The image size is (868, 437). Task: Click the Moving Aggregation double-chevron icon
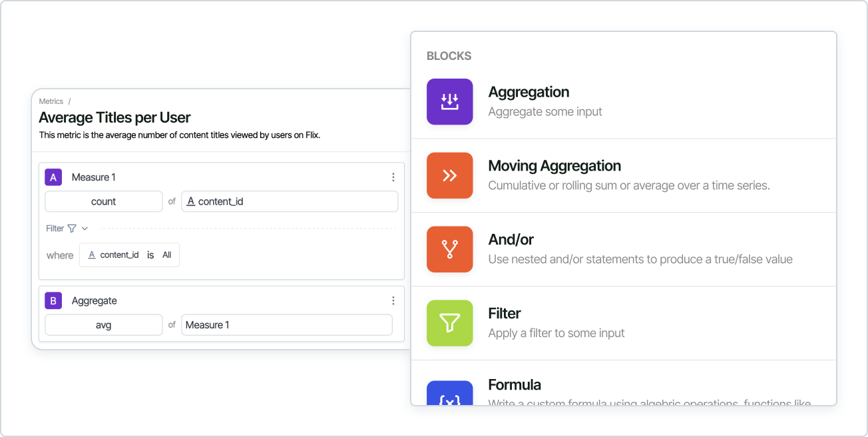(x=449, y=176)
